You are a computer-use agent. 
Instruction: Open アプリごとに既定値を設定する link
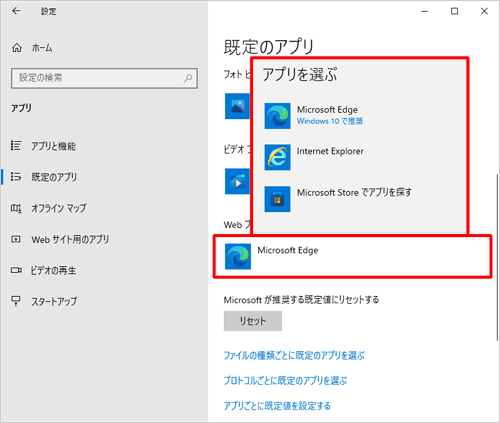(277, 406)
